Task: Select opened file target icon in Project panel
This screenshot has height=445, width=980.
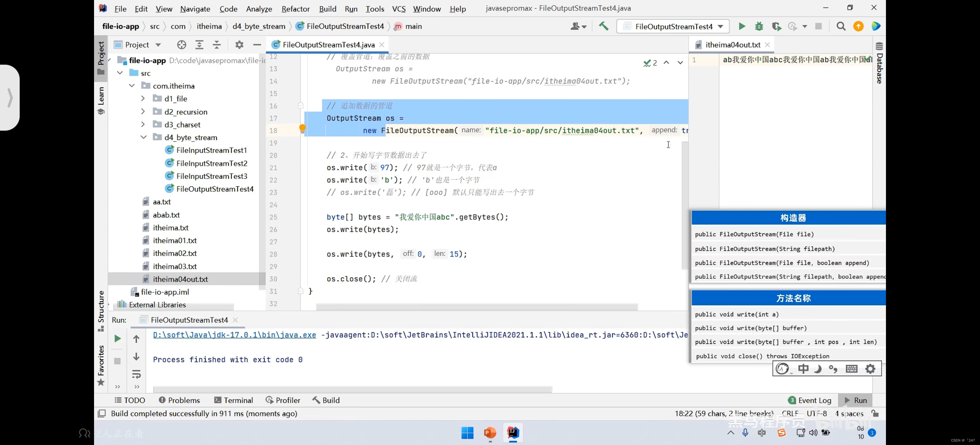Action: [182, 45]
